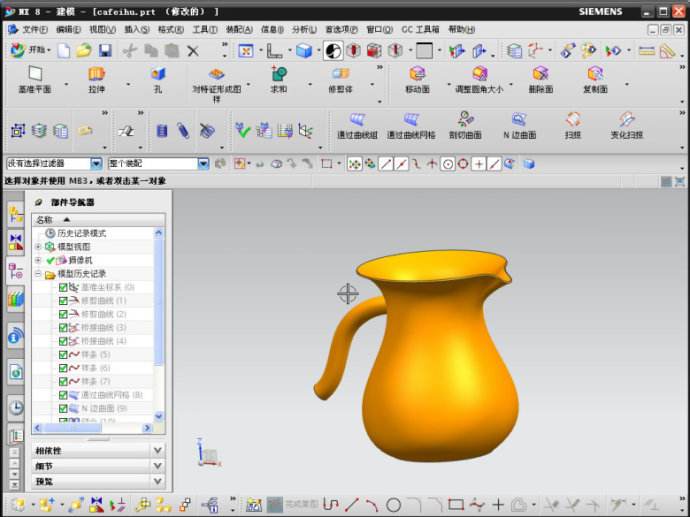The height and width of the screenshot is (517, 690).
Task: Save the part with the floppy disk icon
Action: 105,51
